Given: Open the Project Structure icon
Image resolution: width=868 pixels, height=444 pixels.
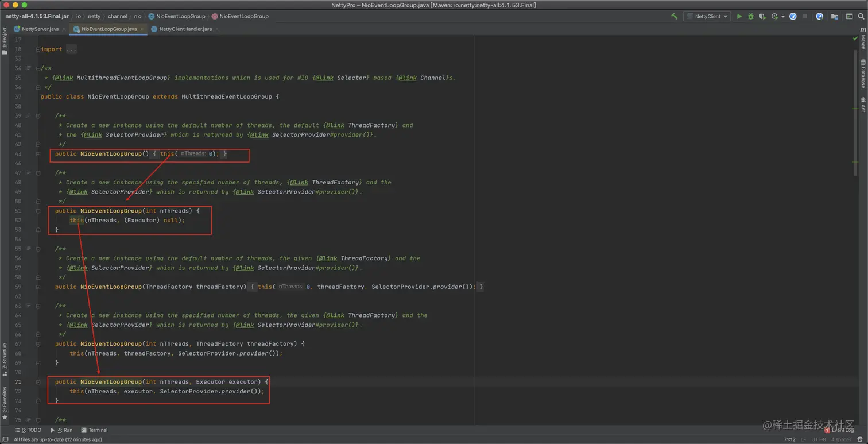Looking at the screenshot, I should (834, 17).
